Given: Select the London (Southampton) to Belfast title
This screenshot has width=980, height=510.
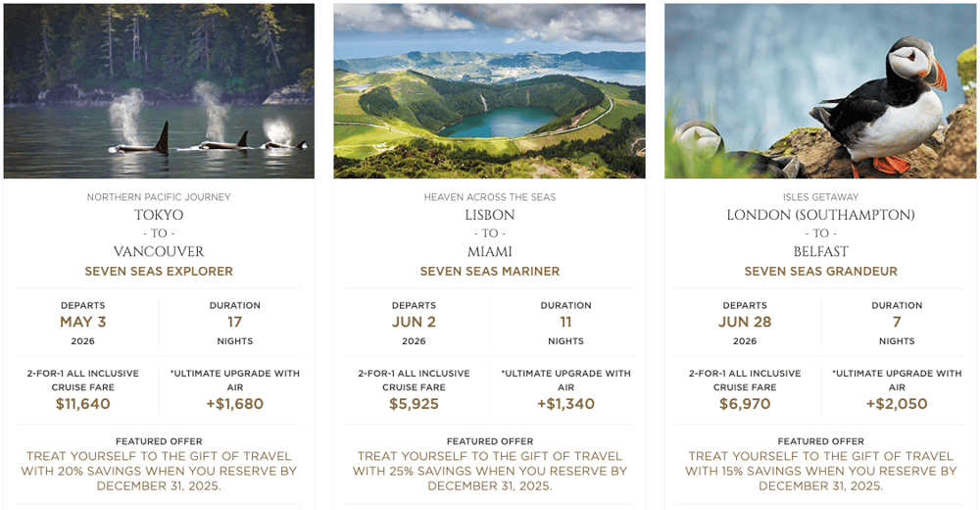Looking at the screenshot, I should pos(820,233).
